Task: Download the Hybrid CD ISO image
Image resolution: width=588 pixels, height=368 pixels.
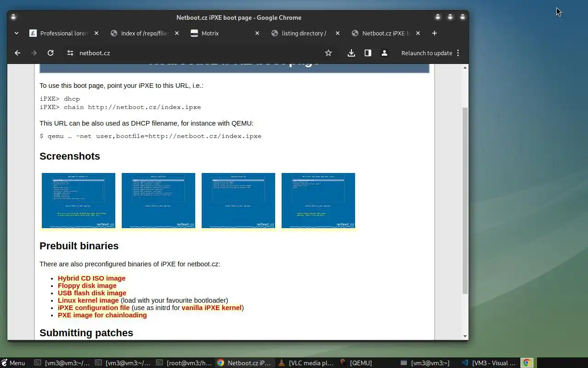Action: click(x=91, y=278)
